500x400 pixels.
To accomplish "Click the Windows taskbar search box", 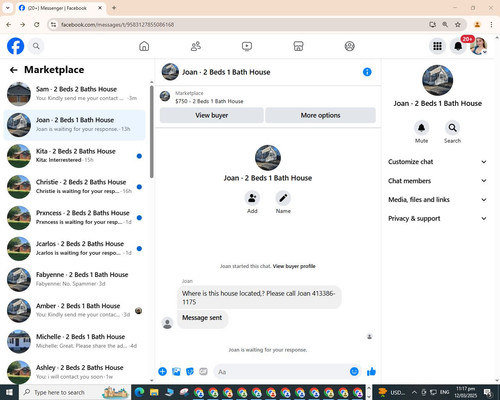I will [75, 392].
